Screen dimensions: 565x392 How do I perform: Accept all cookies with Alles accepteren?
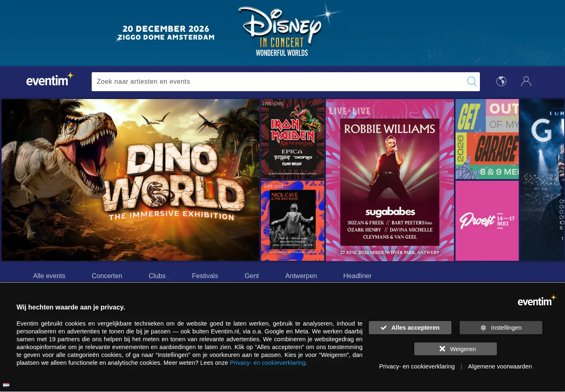410,328
